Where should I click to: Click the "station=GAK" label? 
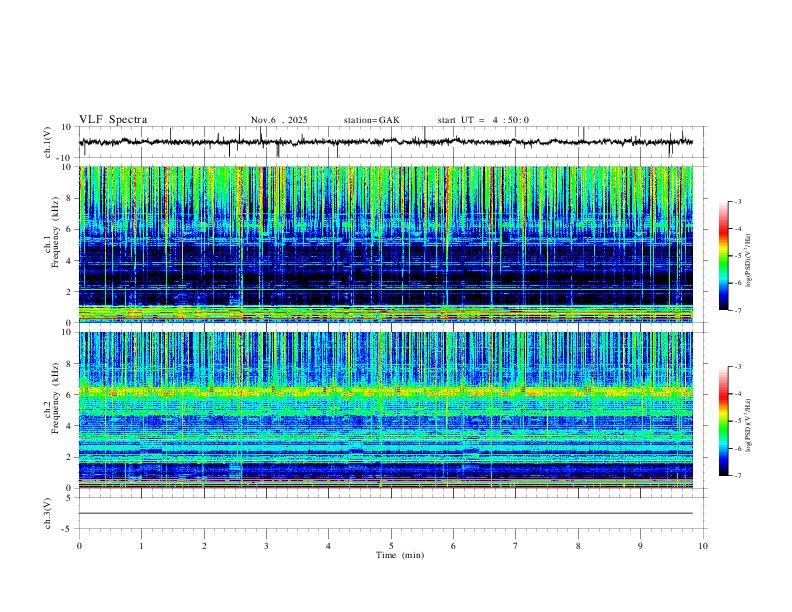click(x=371, y=120)
